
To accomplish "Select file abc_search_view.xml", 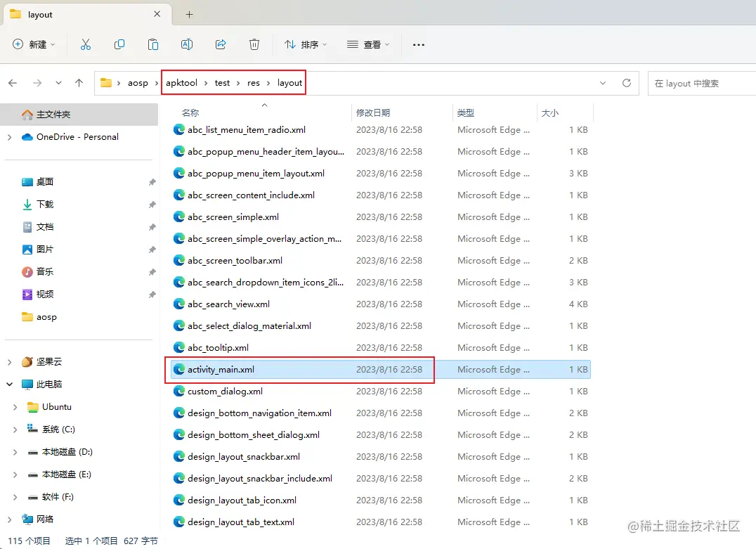I will [381, 304].
